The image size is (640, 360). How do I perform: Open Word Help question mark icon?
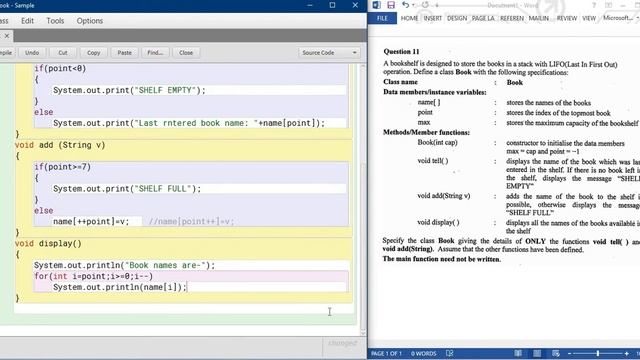(594, 5)
